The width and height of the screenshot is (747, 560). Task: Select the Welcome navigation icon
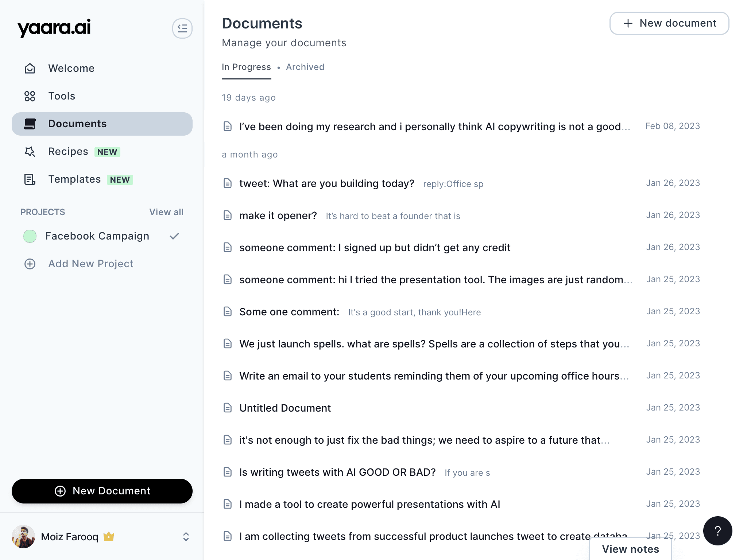click(30, 68)
